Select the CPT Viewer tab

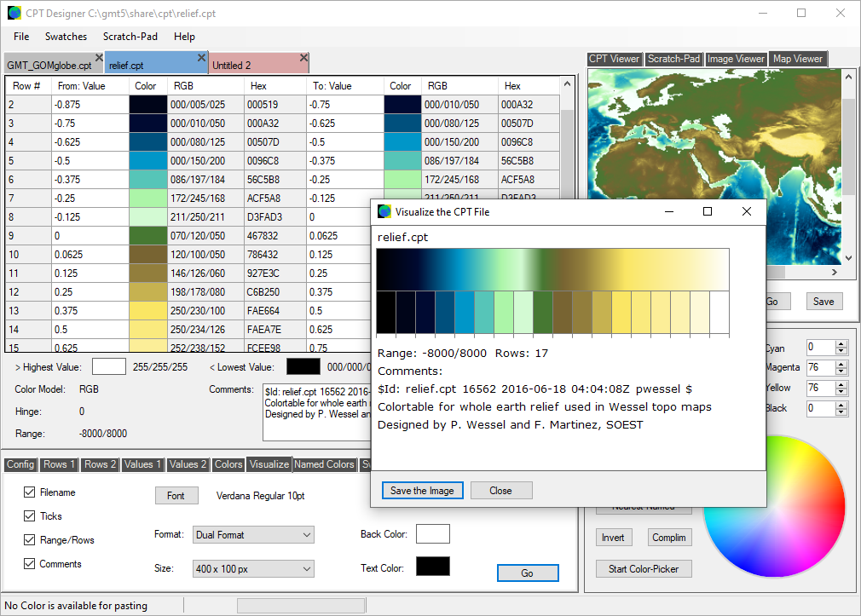pos(614,59)
